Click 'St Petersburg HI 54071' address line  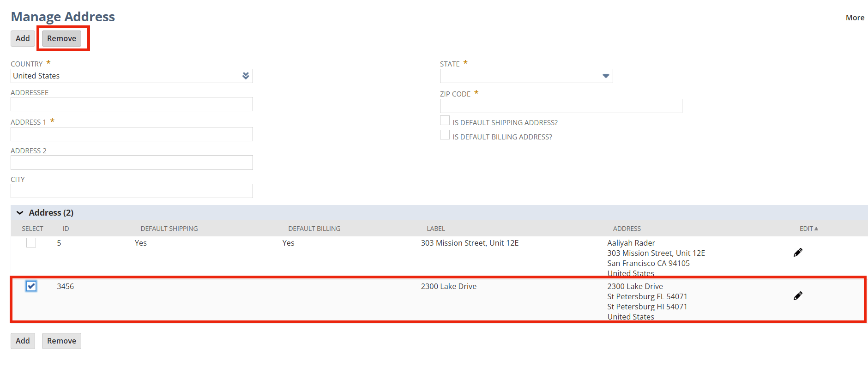click(647, 307)
